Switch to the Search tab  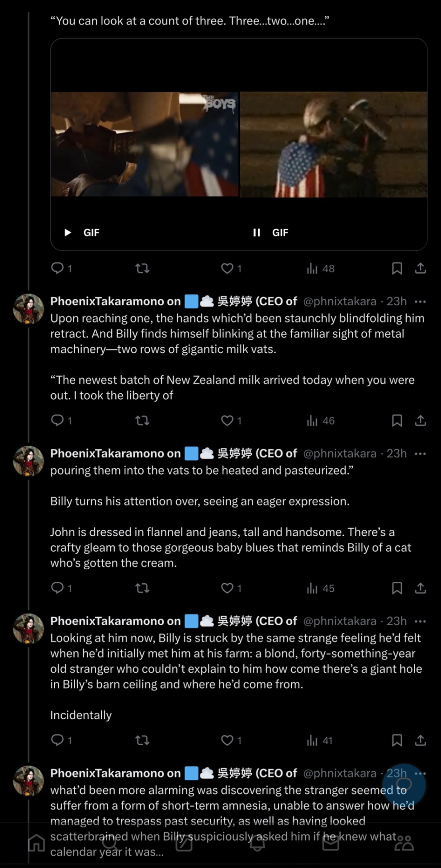coord(110,843)
